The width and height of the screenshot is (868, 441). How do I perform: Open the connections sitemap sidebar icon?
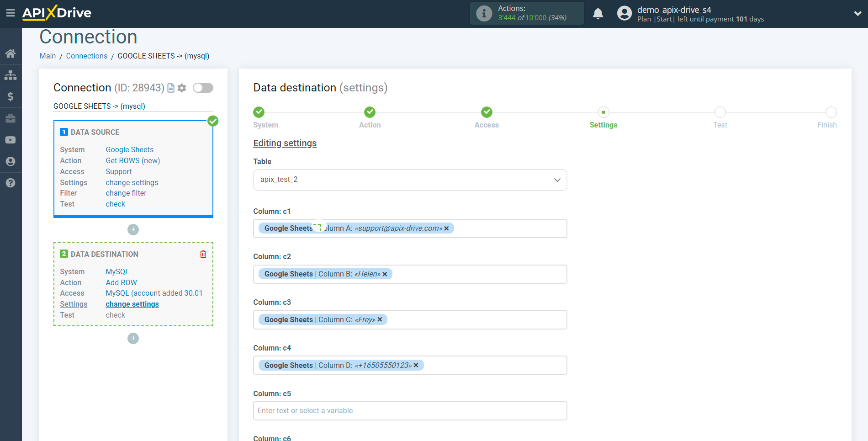point(11,75)
